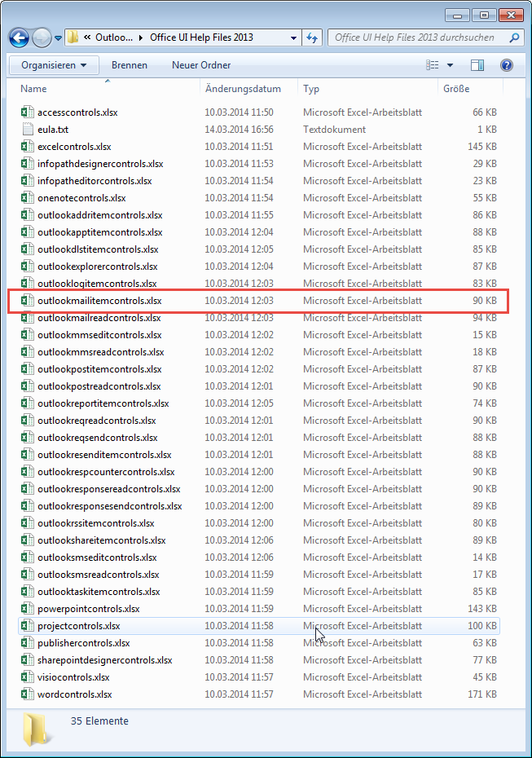Click the Textdokument type of eula.txt

[334, 129]
